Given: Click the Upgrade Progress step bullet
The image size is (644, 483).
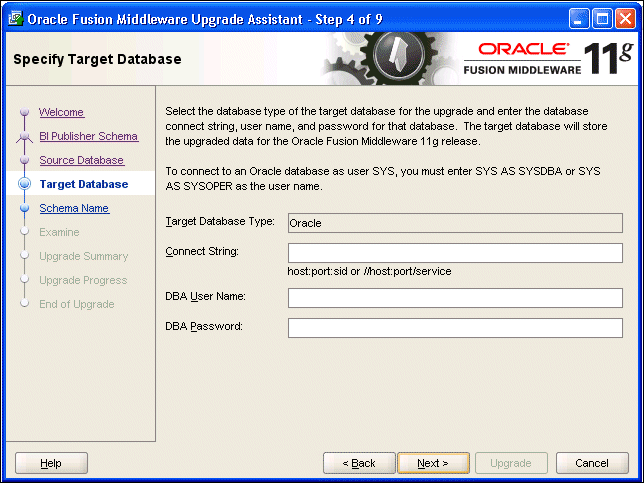Looking at the screenshot, I should pyautogui.click(x=25, y=279).
